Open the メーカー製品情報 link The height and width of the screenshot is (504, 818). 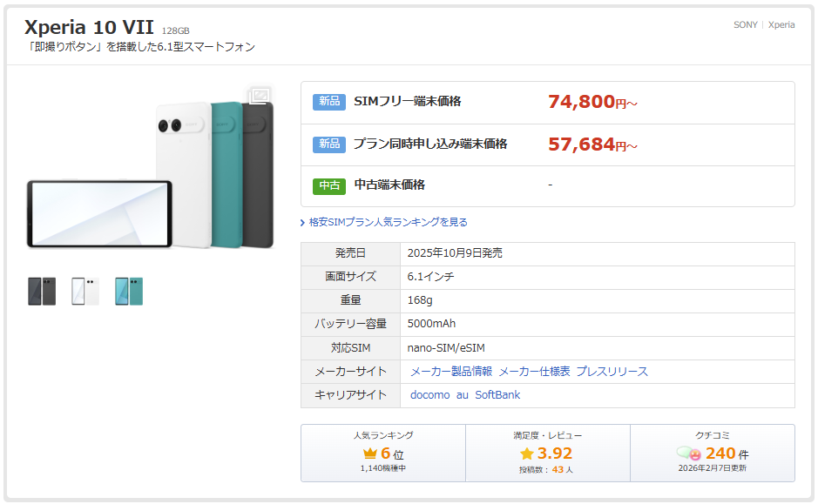[x=451, y=372]
